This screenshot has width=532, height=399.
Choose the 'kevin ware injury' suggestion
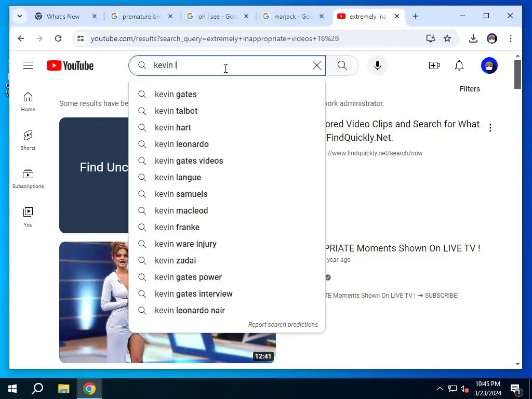227,244
